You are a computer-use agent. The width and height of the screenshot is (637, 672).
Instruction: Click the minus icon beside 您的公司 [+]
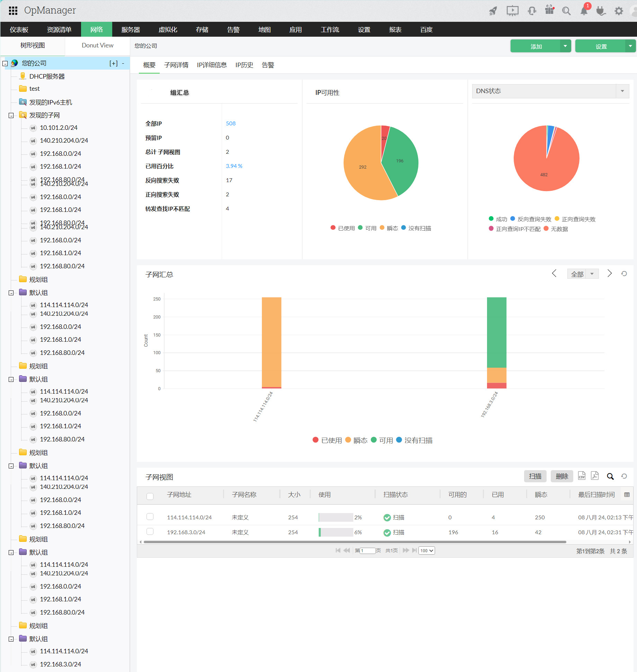(x=123, y=63)
